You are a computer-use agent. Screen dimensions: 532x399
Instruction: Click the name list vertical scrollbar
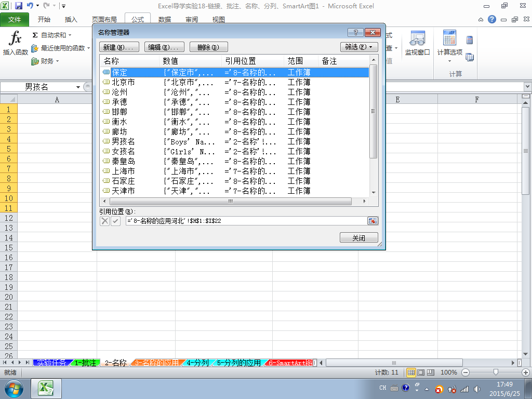tap(373, 111)
